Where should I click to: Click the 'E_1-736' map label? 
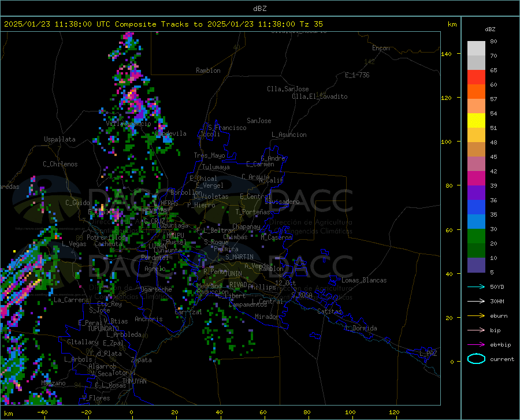357,75
